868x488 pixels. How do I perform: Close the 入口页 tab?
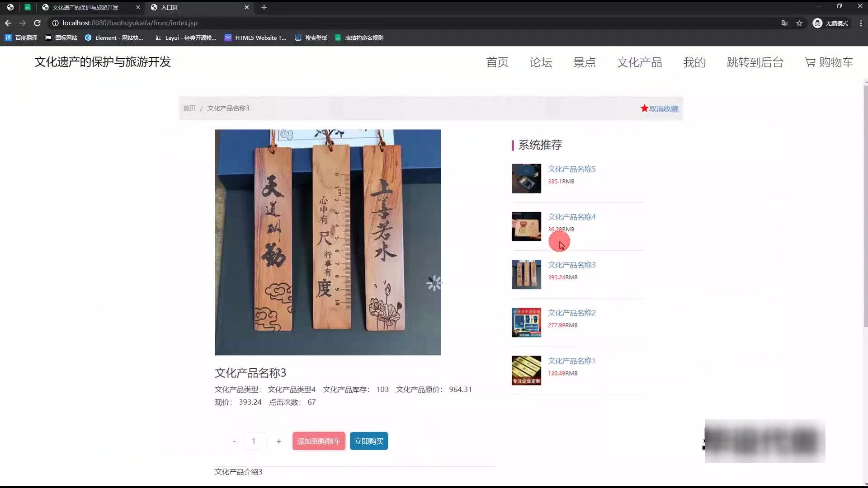click(246, 7)
